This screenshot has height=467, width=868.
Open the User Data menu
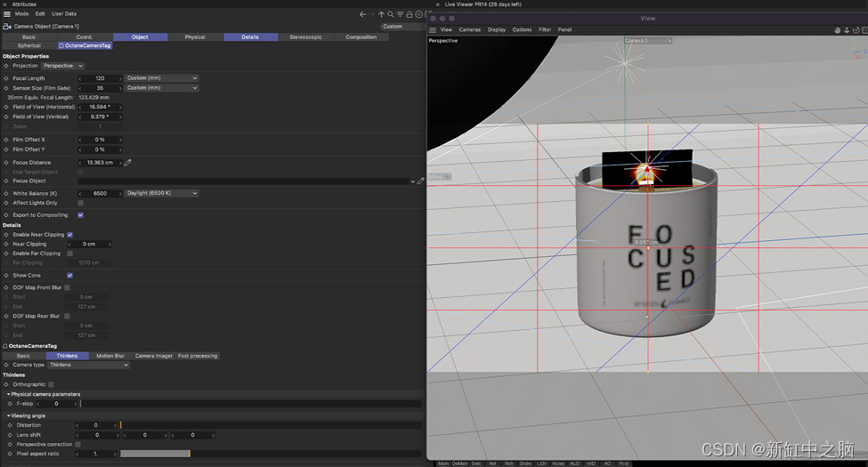click(64, 14)
